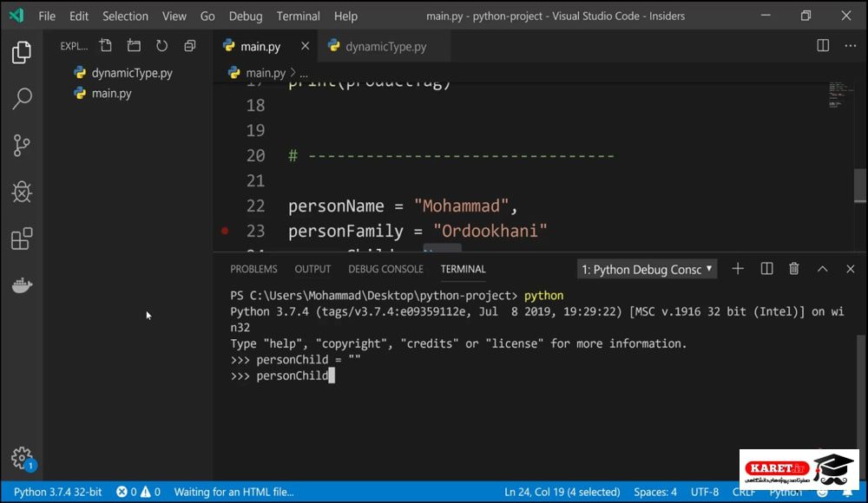Open the Extensions view
The height and width of the screenshot is (503, 868).
tap(22, 238)
